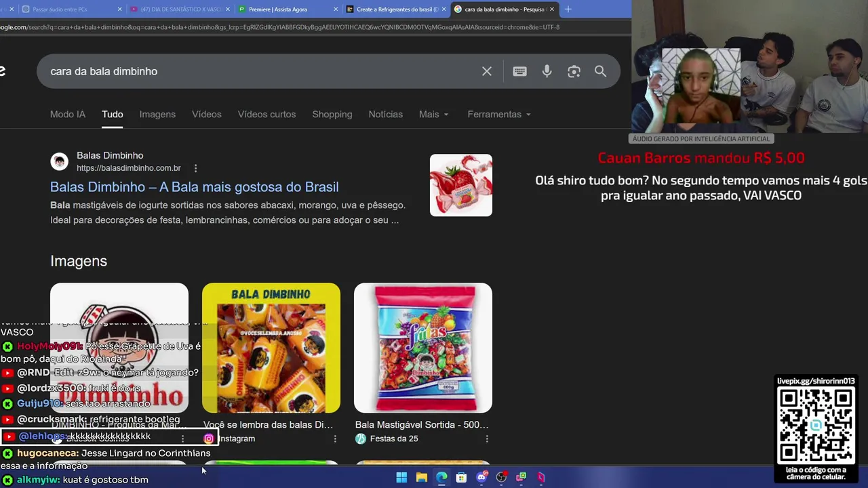Click the Imagens section heading
The image size is (868, 488).
79,261
